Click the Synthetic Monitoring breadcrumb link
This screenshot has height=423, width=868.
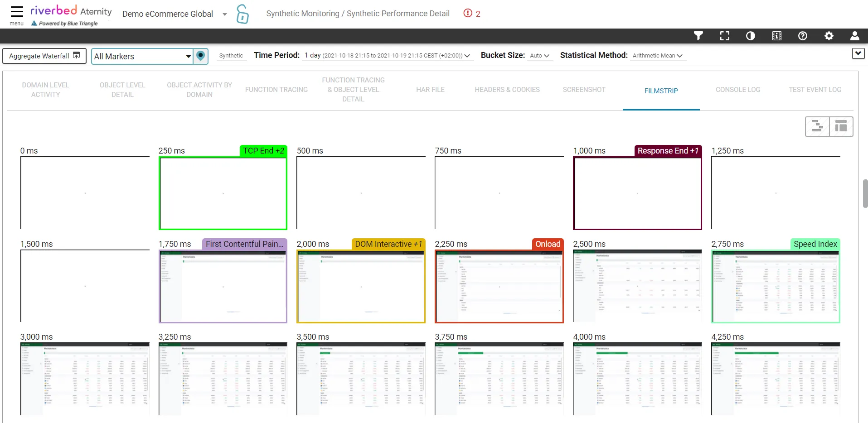[303, 14]
